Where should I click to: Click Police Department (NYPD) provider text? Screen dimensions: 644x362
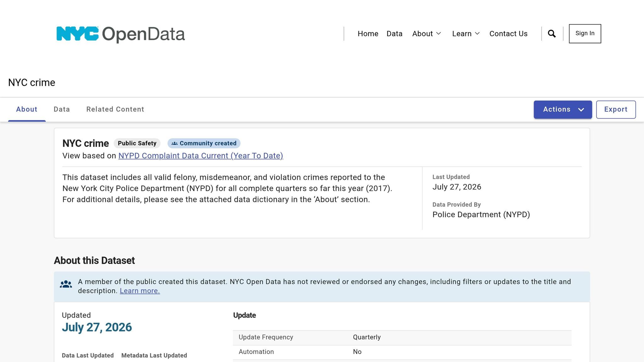[481, 215]
